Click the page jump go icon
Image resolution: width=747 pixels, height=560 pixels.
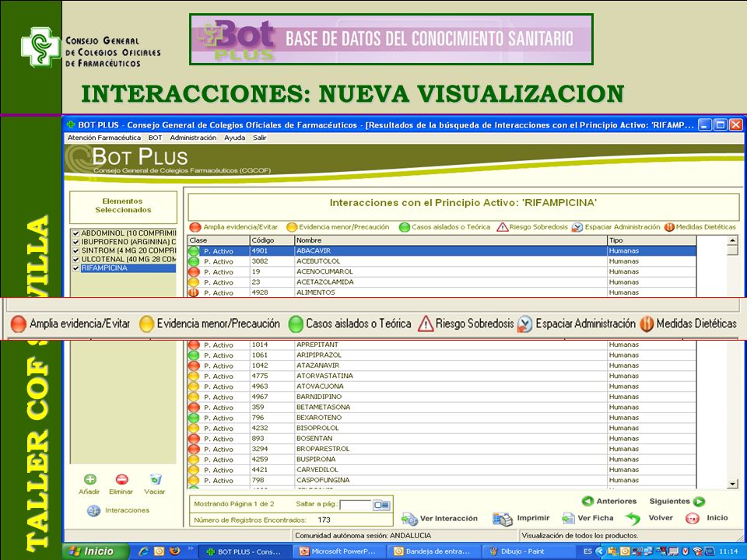[x=381, y=505]
